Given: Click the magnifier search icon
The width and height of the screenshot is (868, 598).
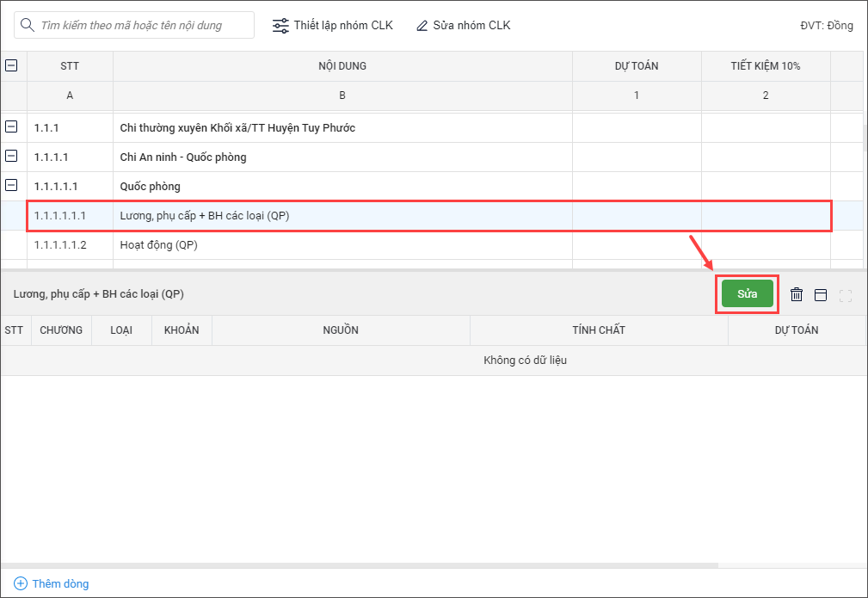Looking at the screenshot, I should [28, 25].
